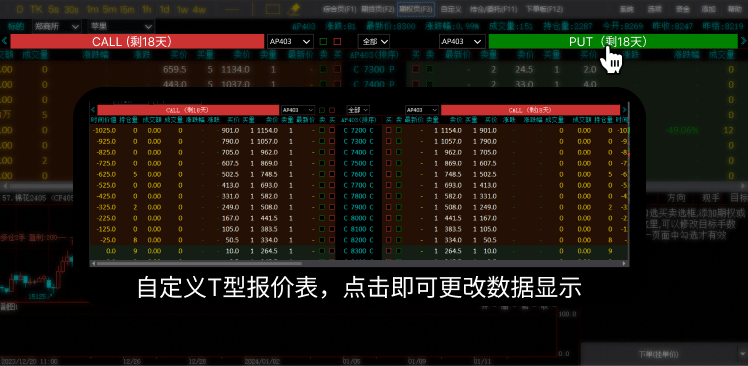Viewport: 748px width, 366px height.
Task: Click the 下单(挂单价) order button
Action: (658, 354)
